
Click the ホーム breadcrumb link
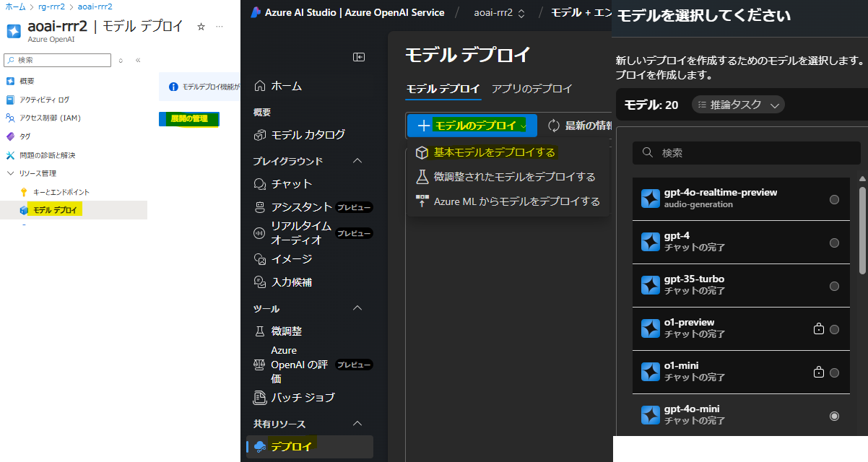click(15, 6)
